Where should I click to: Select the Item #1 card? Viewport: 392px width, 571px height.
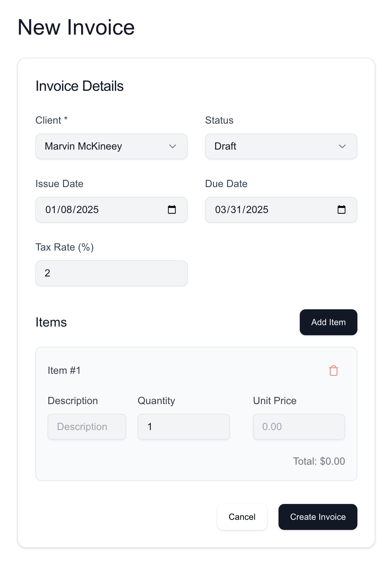[x=196, y=413]
